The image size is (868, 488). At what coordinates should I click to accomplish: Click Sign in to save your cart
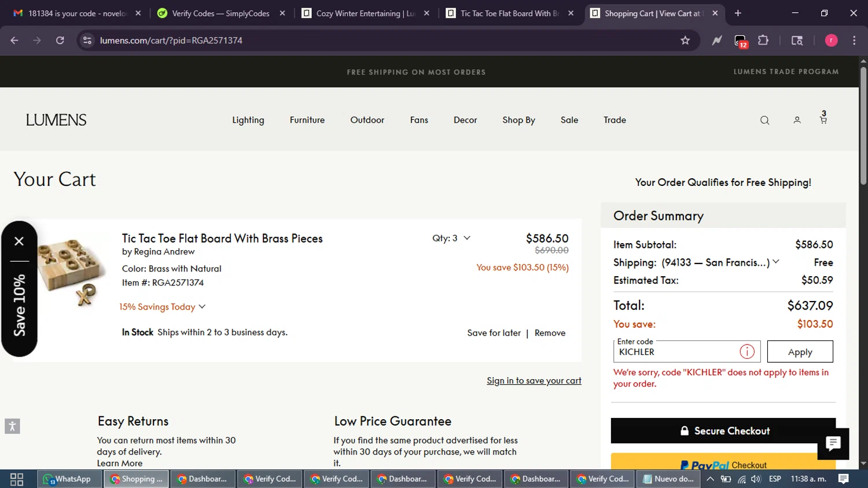pyautogui.click(x=534, y=381)
